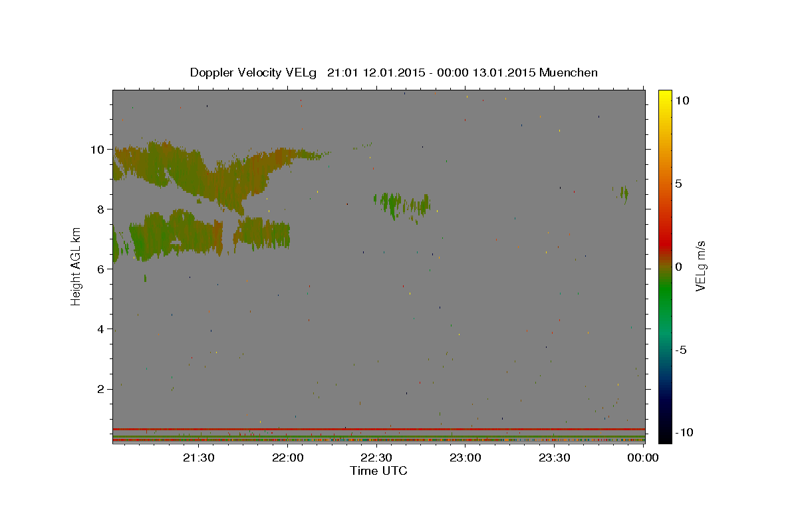Click the 'VELg m/s' colorbar label

point(700,267)
